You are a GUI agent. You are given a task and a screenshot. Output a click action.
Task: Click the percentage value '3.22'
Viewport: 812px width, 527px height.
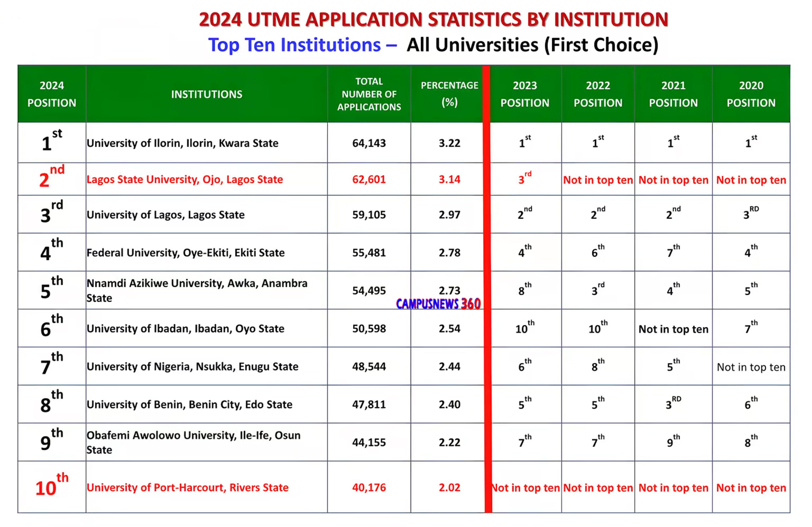point(450,143)
